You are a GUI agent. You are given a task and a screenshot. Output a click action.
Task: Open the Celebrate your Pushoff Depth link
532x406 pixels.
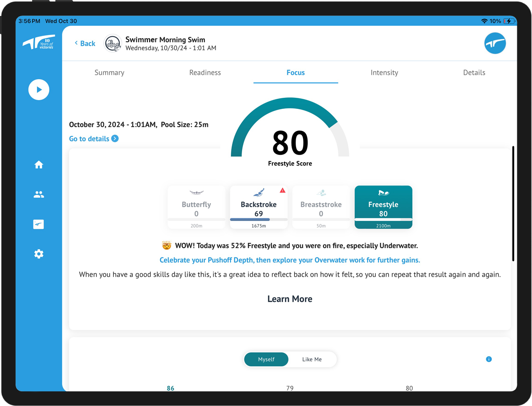[289, 260]
